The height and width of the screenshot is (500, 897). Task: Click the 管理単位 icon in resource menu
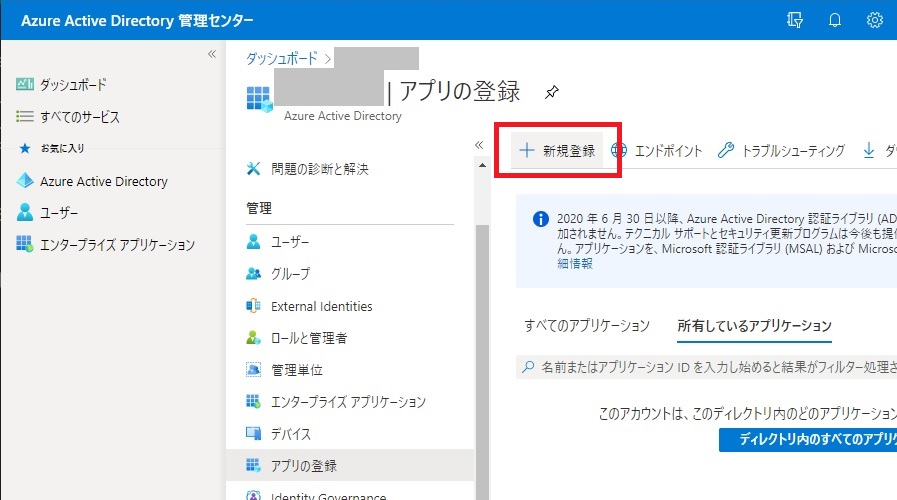click(253, 370)
